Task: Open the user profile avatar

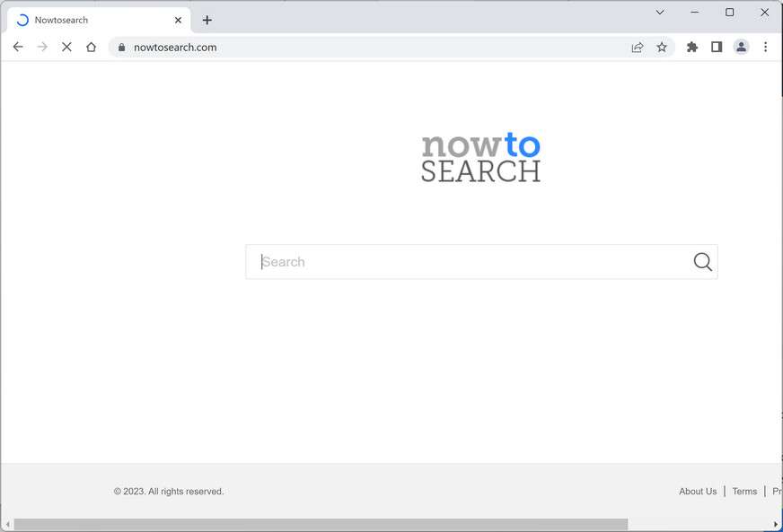Action: coord(741,47)
